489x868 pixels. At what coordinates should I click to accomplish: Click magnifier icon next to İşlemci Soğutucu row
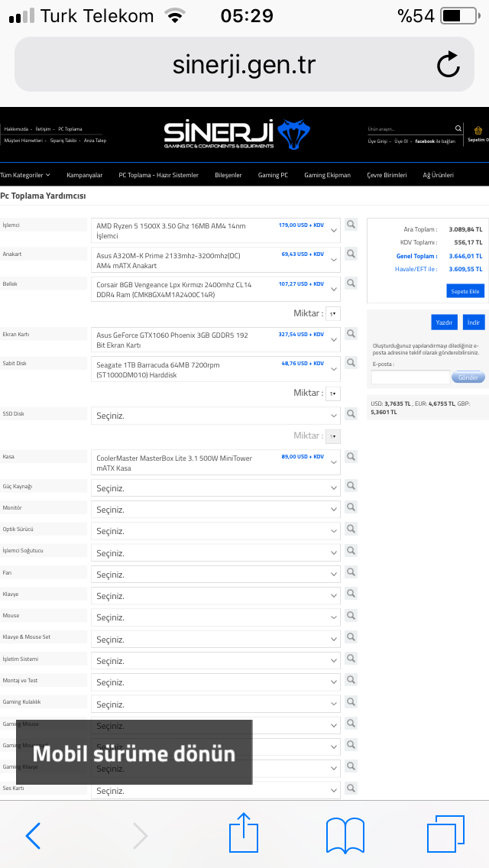(x=351, y=550)
